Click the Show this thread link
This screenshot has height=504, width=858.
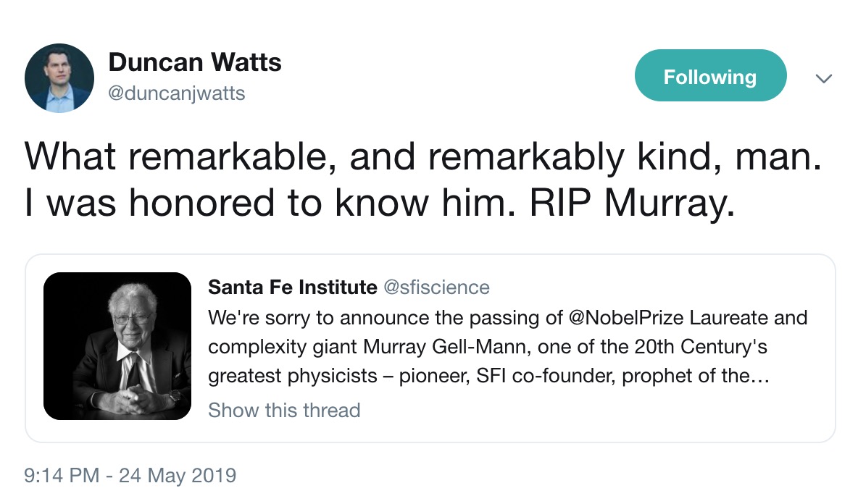pyautogui.click(x=284, y=411)
